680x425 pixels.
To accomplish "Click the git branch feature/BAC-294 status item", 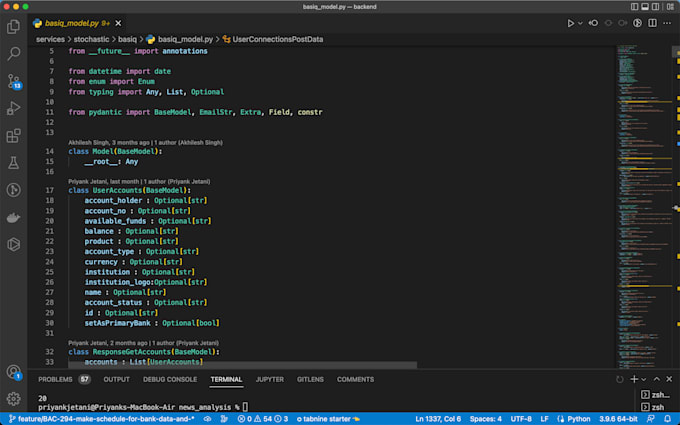I will coord(101,419).
